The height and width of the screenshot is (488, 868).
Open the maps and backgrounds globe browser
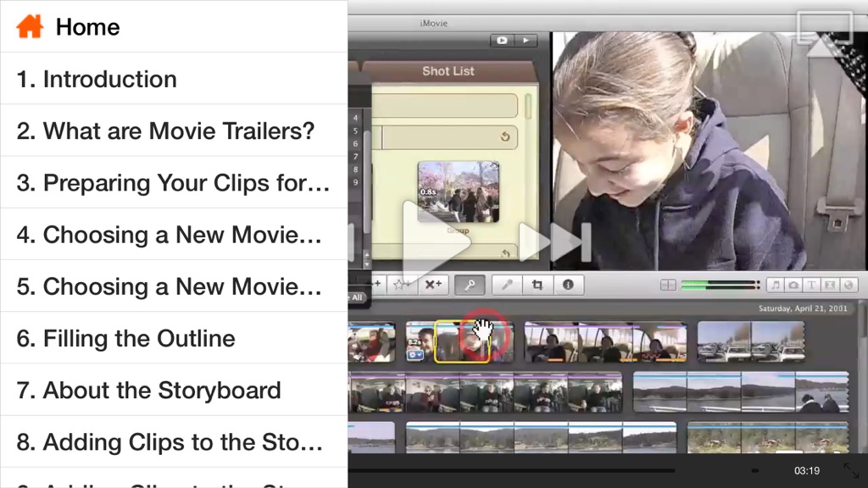(848, 285)
